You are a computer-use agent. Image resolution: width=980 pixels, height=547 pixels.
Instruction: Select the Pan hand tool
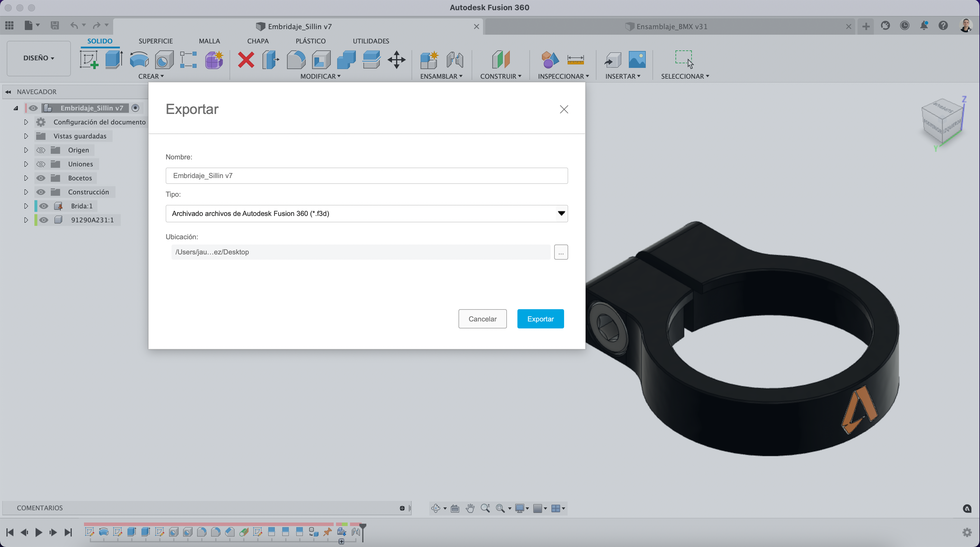point(470,508)
